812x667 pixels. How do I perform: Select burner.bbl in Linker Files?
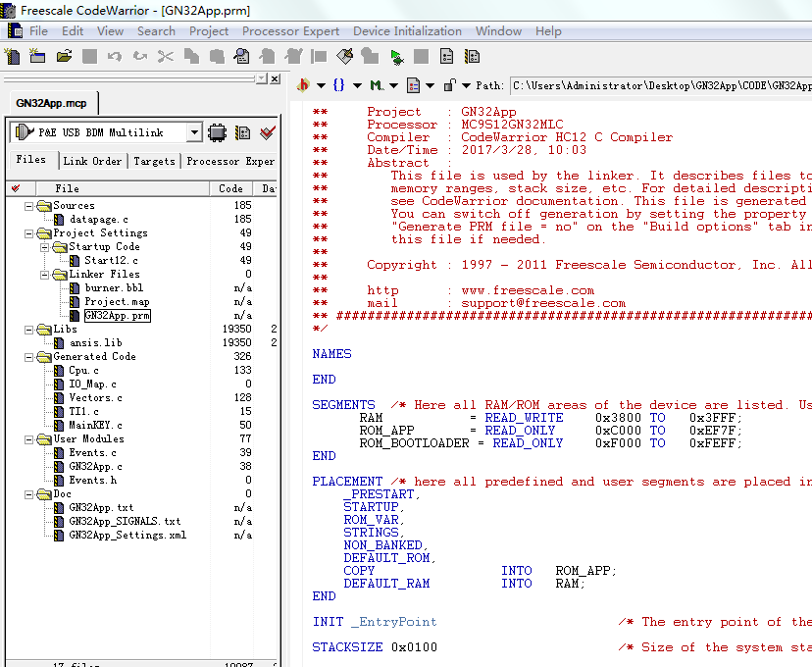tap(114, 288)
